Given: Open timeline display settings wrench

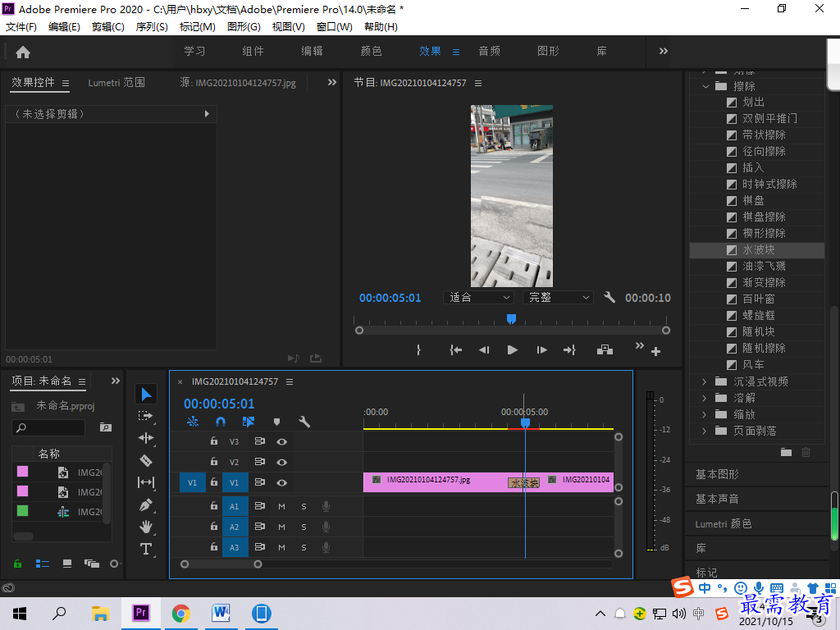Looking at the screenshot, I should tap(304, 422).
